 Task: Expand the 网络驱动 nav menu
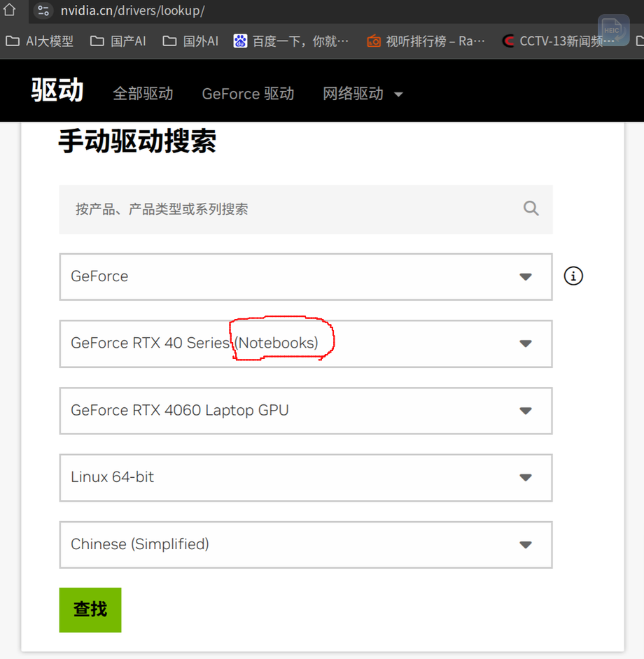(363, 94)
